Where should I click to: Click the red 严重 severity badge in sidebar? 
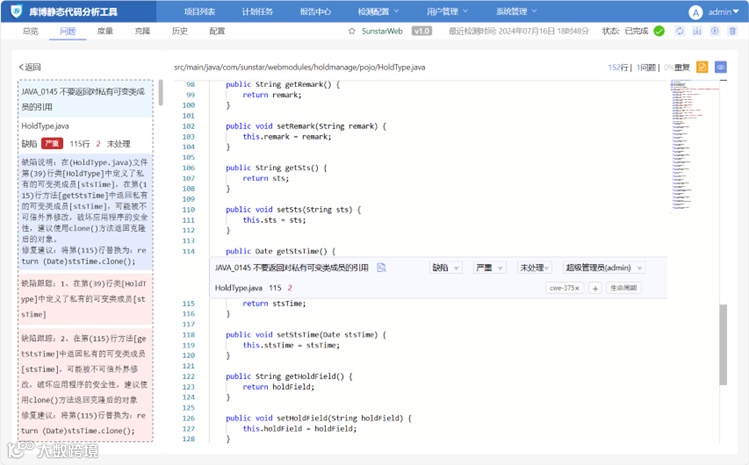click(x=52, y=143)
